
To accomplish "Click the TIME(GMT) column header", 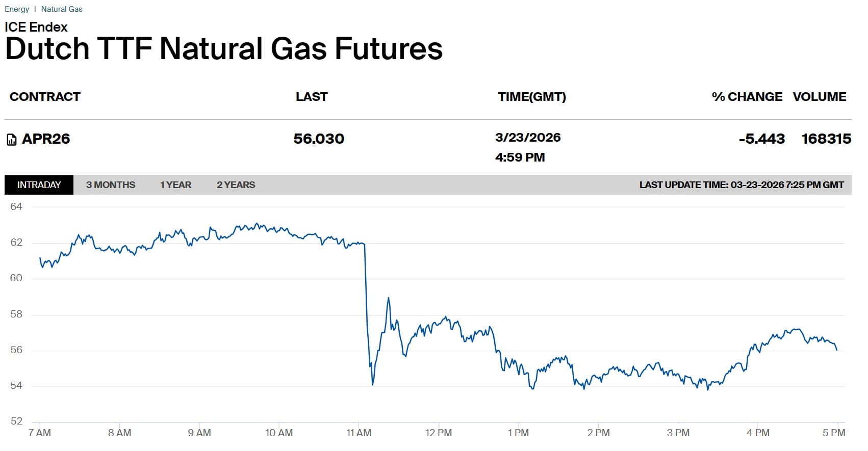I will (532, 97).
